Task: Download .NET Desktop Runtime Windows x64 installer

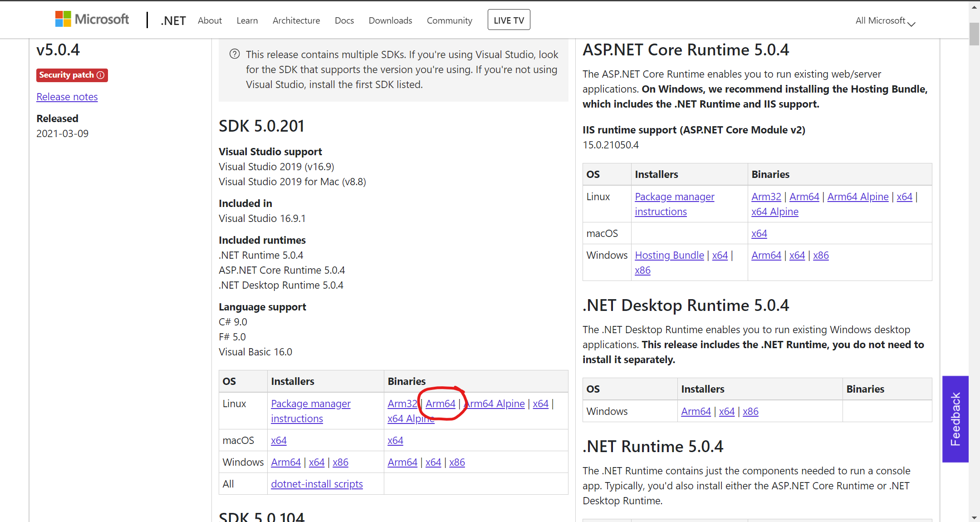Action: [x=727, y=411]
